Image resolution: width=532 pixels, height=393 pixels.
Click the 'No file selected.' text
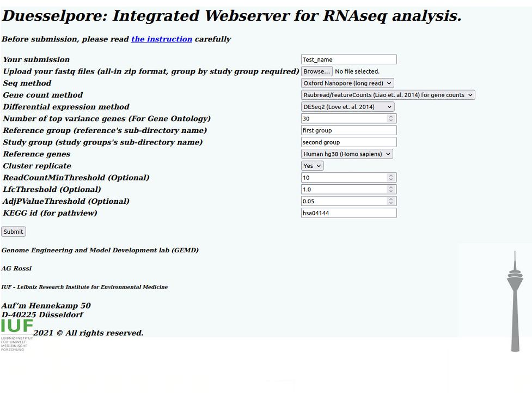tap(357, 71)
